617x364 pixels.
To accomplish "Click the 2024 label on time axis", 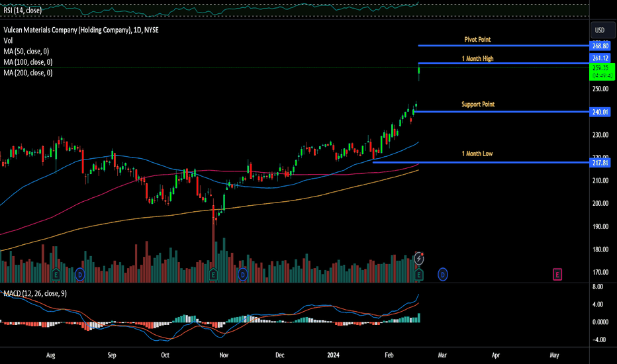I will 333,355.
